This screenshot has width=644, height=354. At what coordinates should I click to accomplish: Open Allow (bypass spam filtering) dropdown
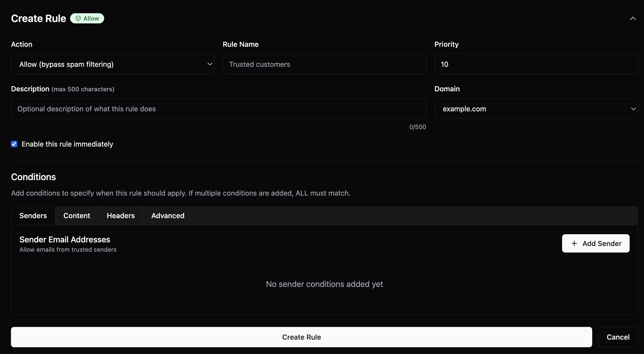pyautogui.click(x=113, y=64)
